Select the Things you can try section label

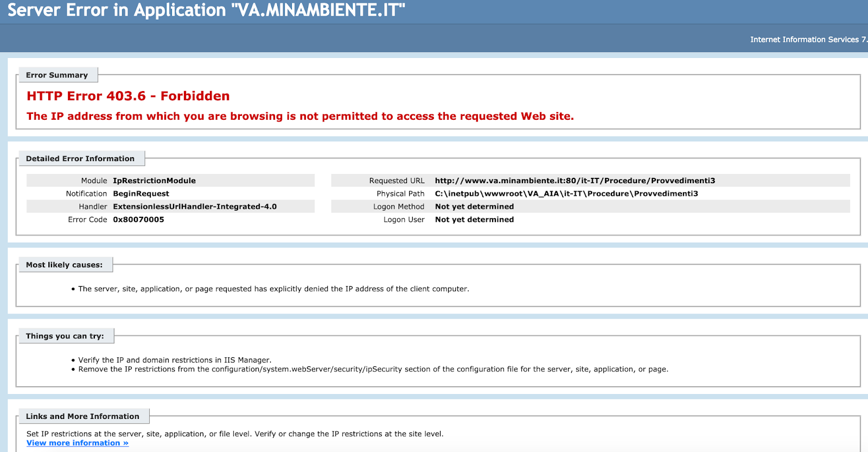pyautogui.click(x=65, y=336)
